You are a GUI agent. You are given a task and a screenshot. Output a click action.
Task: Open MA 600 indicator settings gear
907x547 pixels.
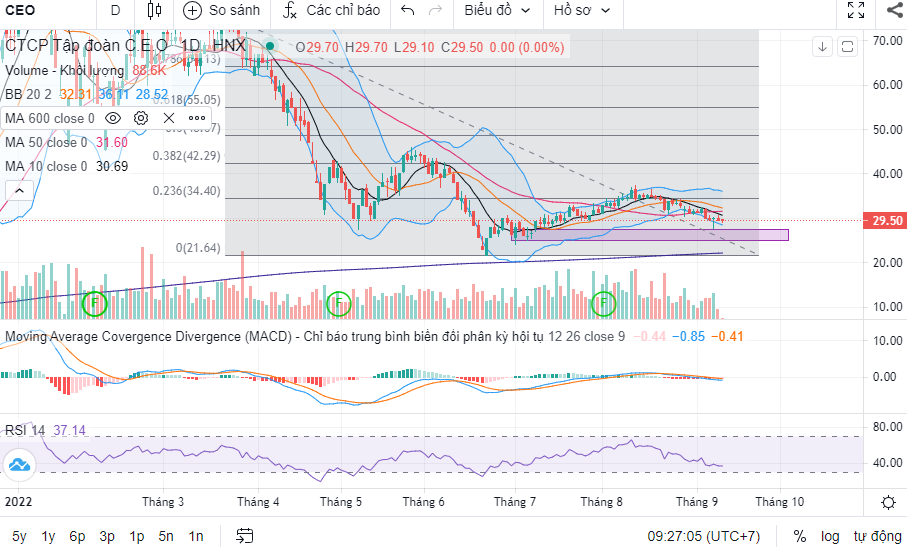[x=141, y=118]
